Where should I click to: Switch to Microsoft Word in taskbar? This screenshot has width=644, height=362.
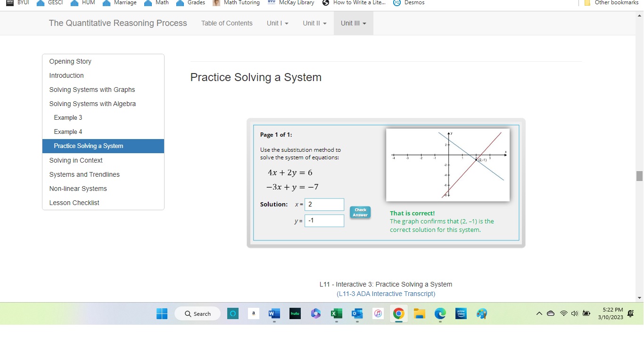274,314
